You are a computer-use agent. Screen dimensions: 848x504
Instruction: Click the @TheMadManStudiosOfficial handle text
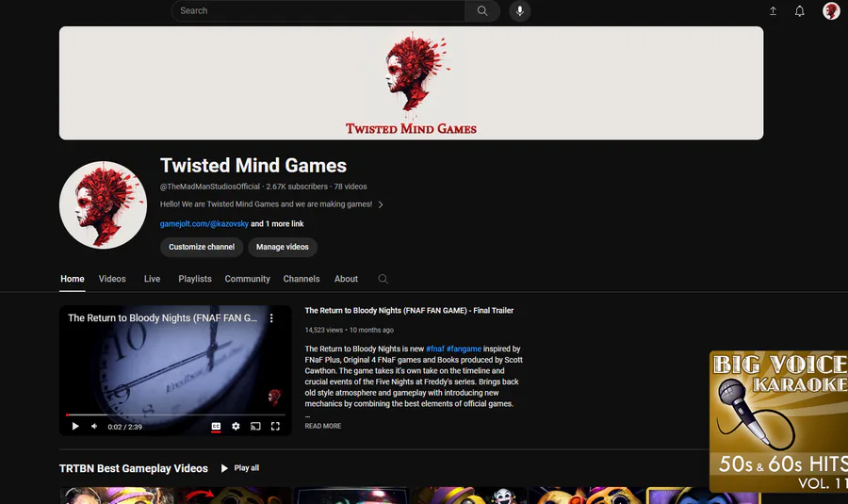pyautogui.click(x=210, y=187)
